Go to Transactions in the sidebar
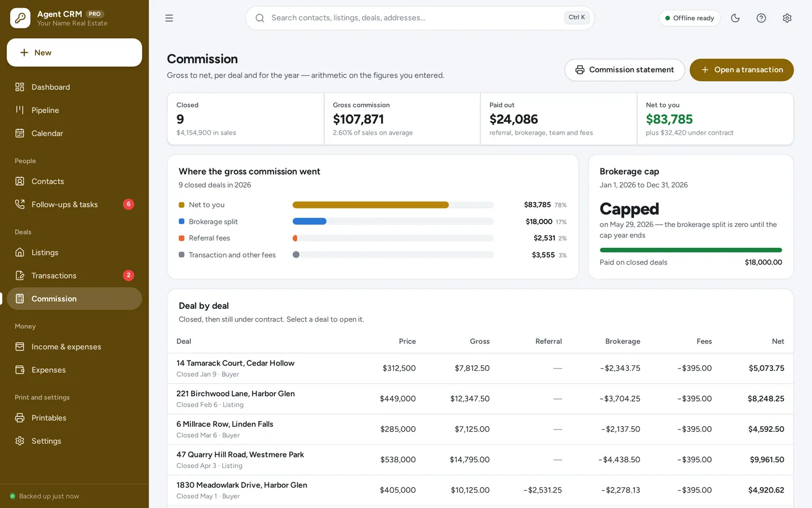Screen dimensions: 812x508 (x=74, y=276)
